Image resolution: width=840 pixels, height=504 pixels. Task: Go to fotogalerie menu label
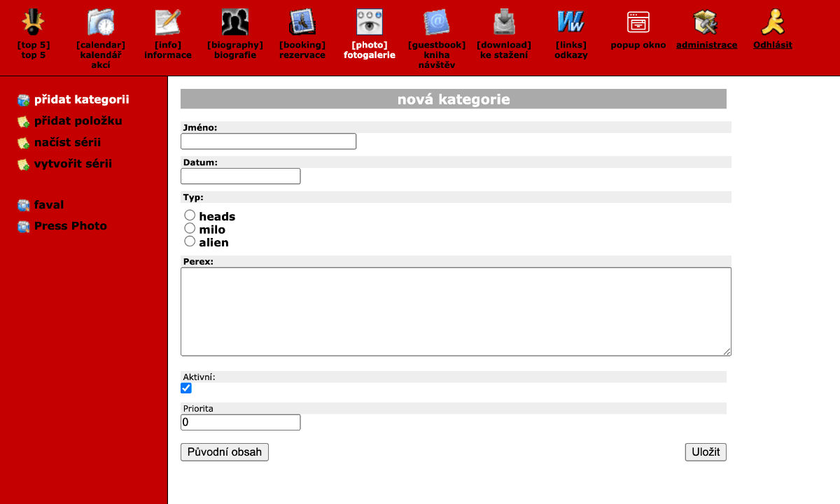click(370, 55)
